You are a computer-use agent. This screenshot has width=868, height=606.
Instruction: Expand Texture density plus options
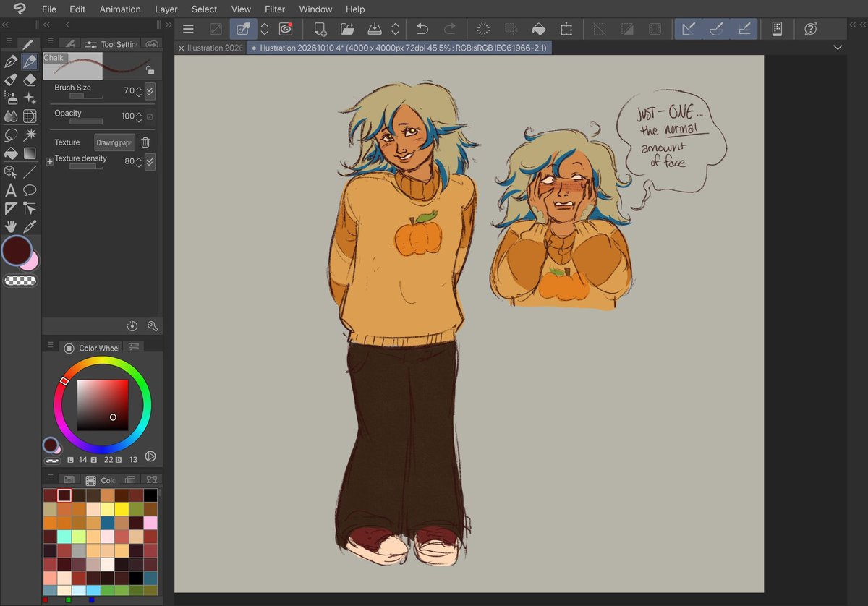(50, 161)
